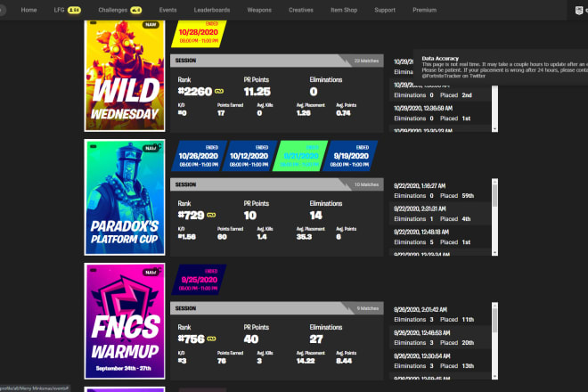The width and height of the screenshot is (588, 392).
Task: Click the yellow badge next to LFG
Action: point(74,10)
